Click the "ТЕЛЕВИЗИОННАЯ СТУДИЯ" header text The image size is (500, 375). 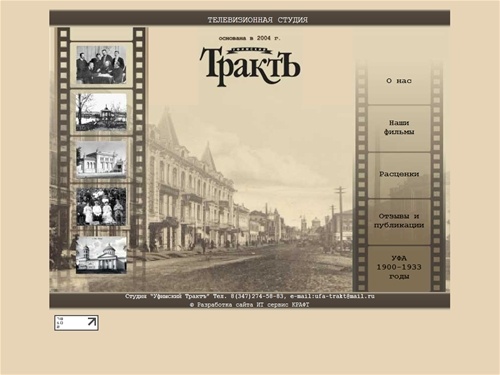(x=258, y=20)
